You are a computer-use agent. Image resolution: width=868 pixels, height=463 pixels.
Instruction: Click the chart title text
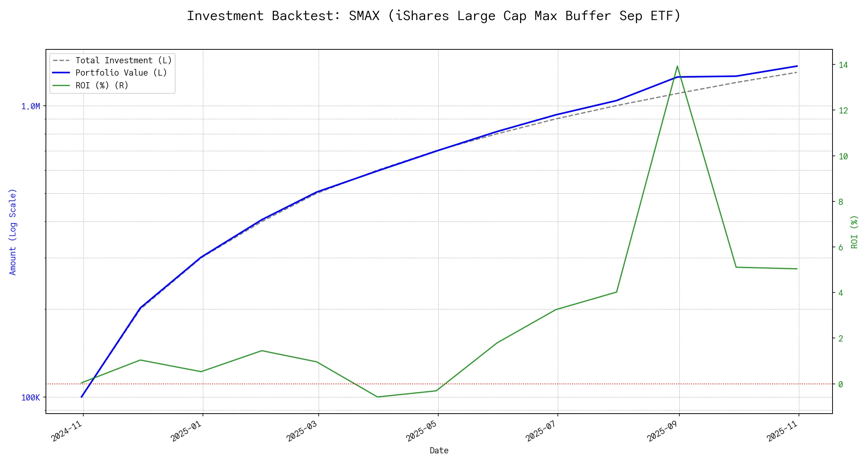(434, 16)
